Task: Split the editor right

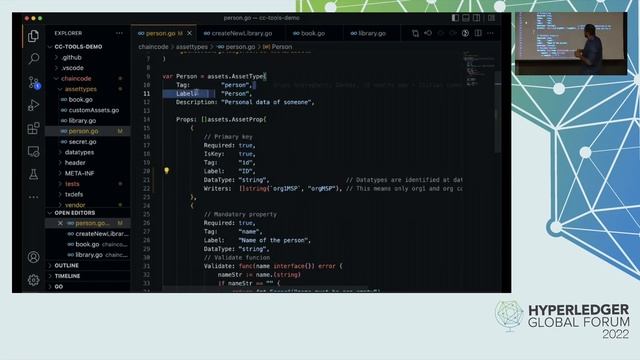Action: [478, 33]
